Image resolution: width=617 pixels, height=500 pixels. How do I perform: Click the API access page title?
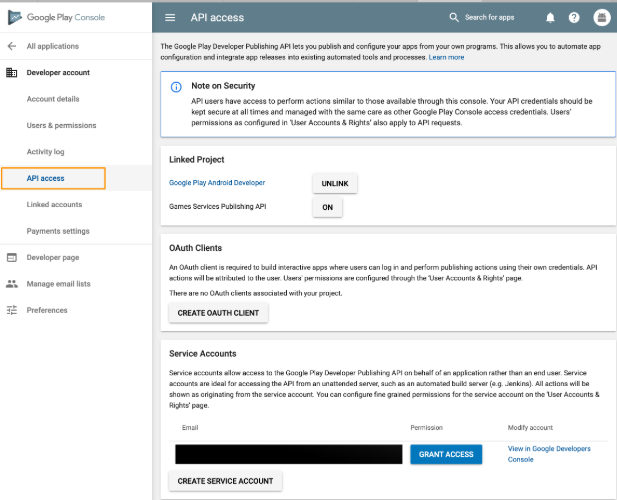click(217, 17)
